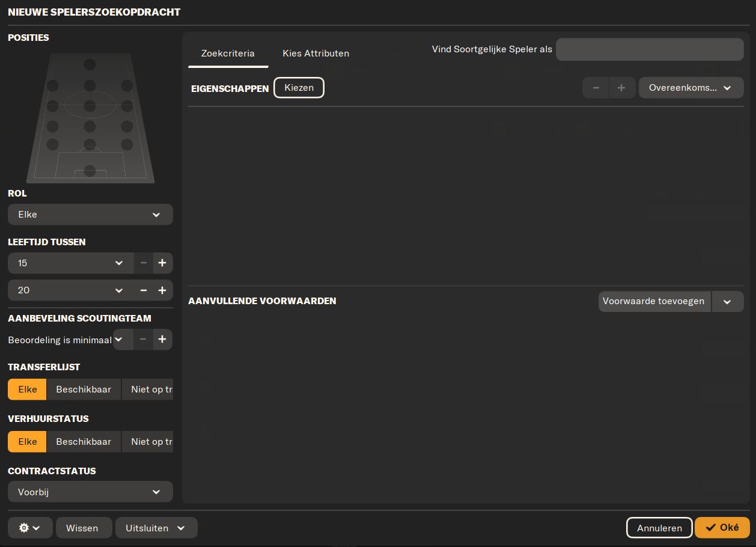
Task: Increase scouting recommendation rating with plus
Action: tap(162, 340)
